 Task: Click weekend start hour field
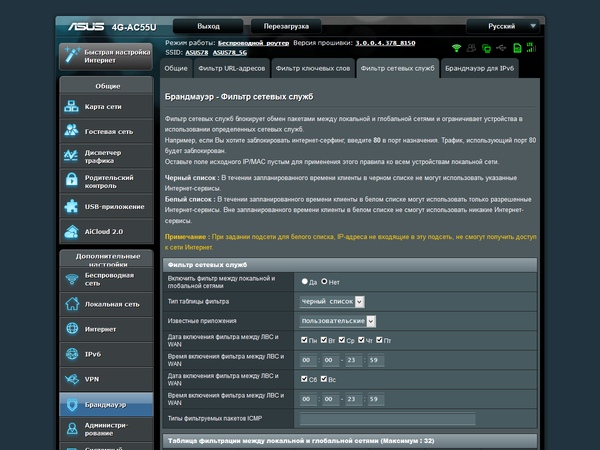(x=308, y=399)
